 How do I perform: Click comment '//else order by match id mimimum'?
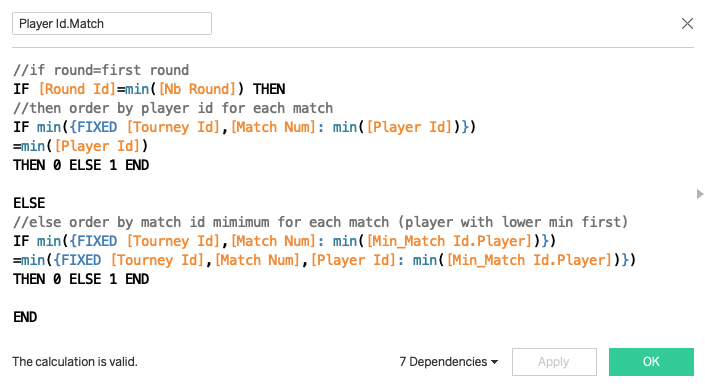(320, 222)
